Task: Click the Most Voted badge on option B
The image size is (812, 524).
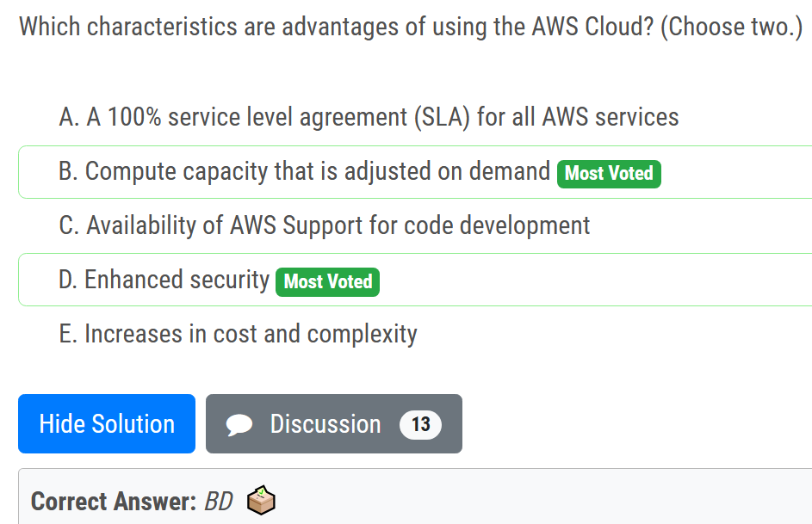Action: [609, 173]
